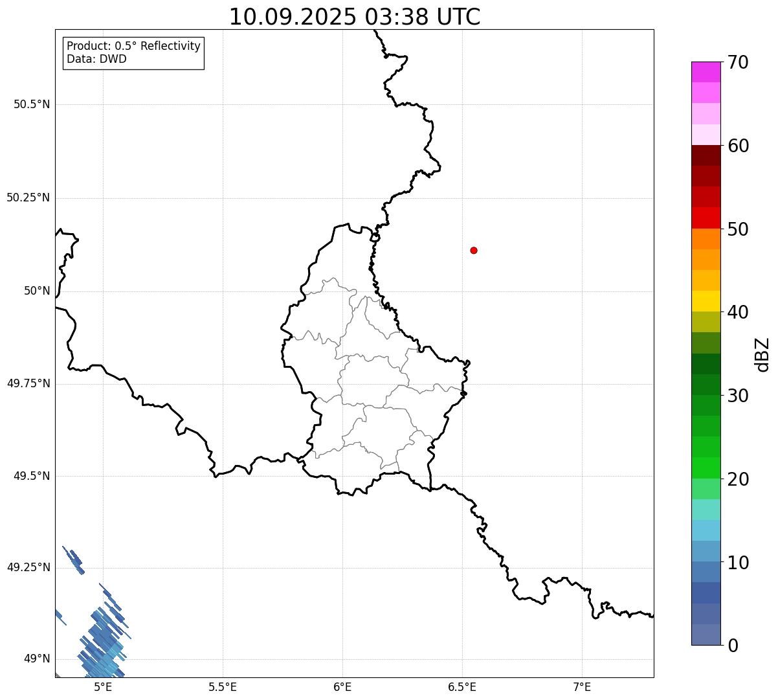Click the 49°N latitude label
This screenshot has width=778, height=700.
(x=37, y=659)
